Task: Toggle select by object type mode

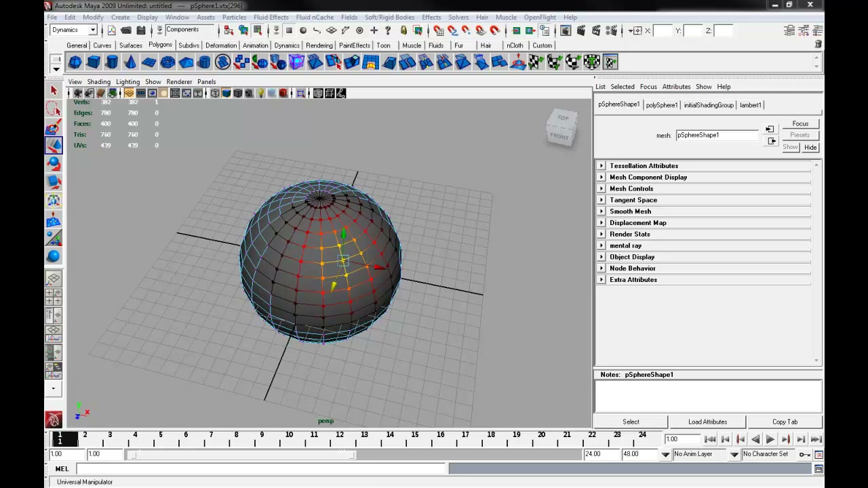Action: tap(243, 30)
